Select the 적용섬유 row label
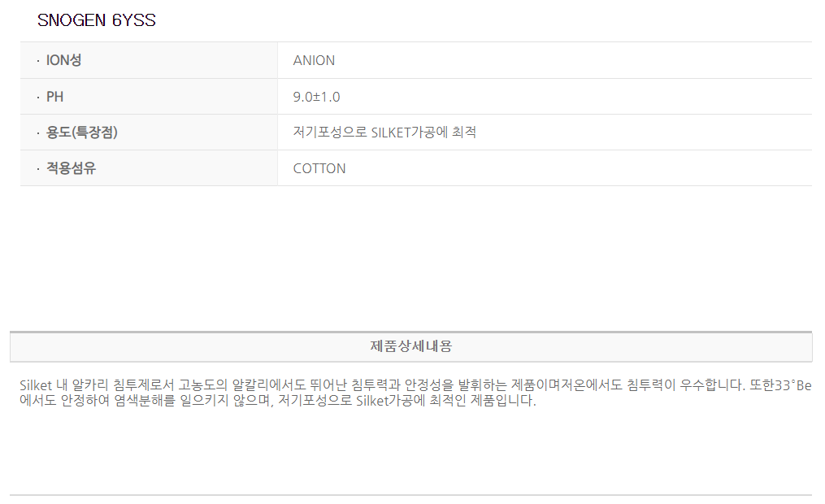The height and width of the screenshot is (504, 825). pyautogui.click(x=71, y=168)
